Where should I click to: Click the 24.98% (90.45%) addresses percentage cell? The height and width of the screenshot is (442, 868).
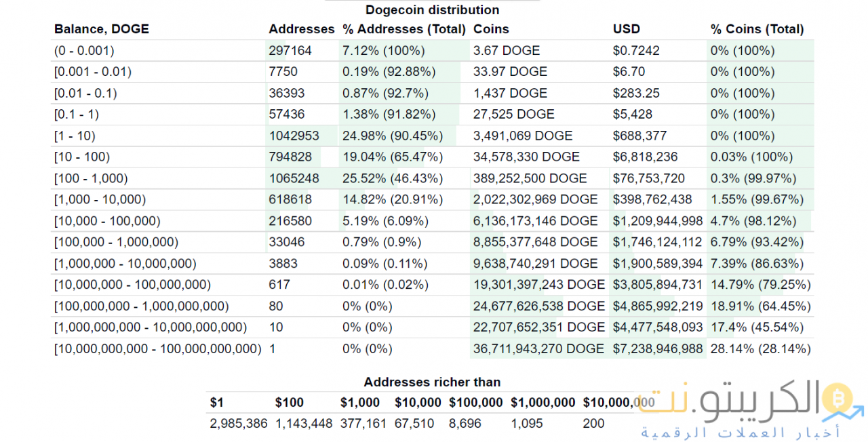point(392,136)
